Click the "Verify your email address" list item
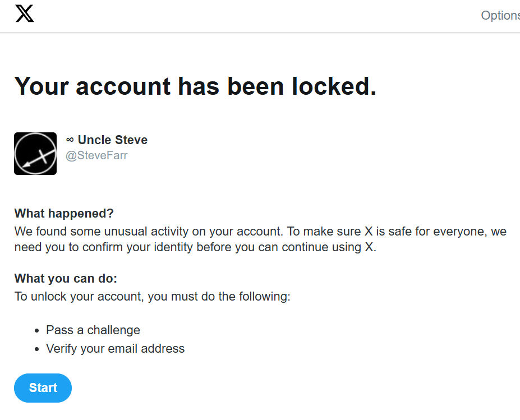Screen dimensions: 520x420 (115, 348)
